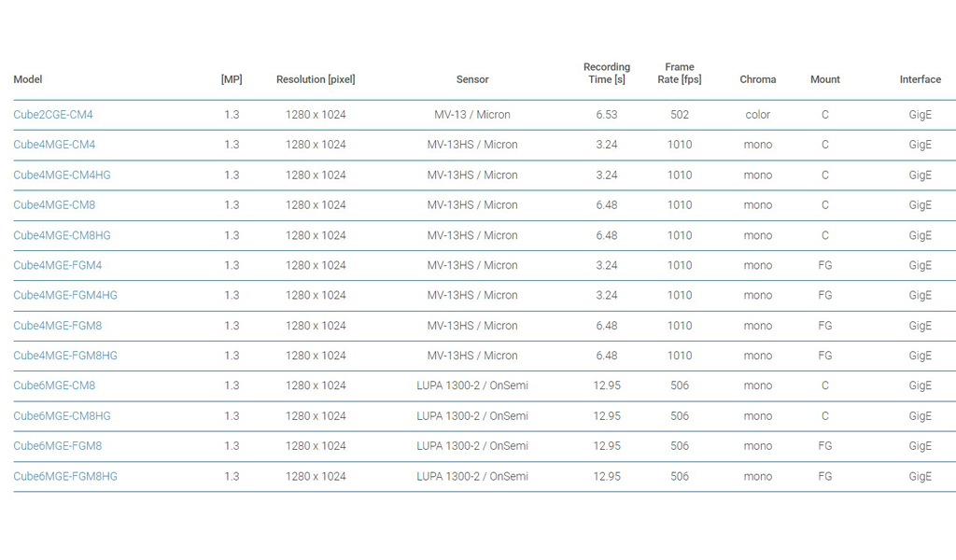The width and height of the screenshot is (956, 560).
Task: Click the Sensor column header
Action: pos(472,79)
